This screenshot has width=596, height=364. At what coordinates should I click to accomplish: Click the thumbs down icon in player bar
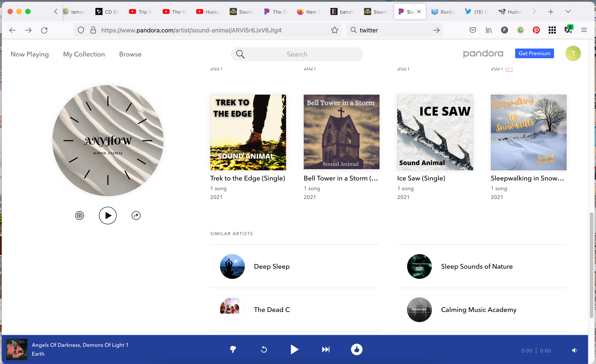tap(233, 349)
